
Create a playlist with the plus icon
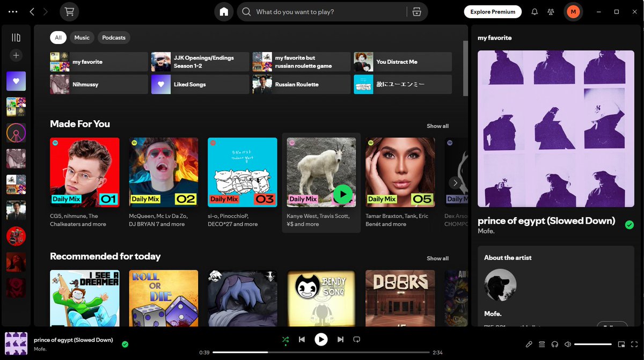point(16,55)
